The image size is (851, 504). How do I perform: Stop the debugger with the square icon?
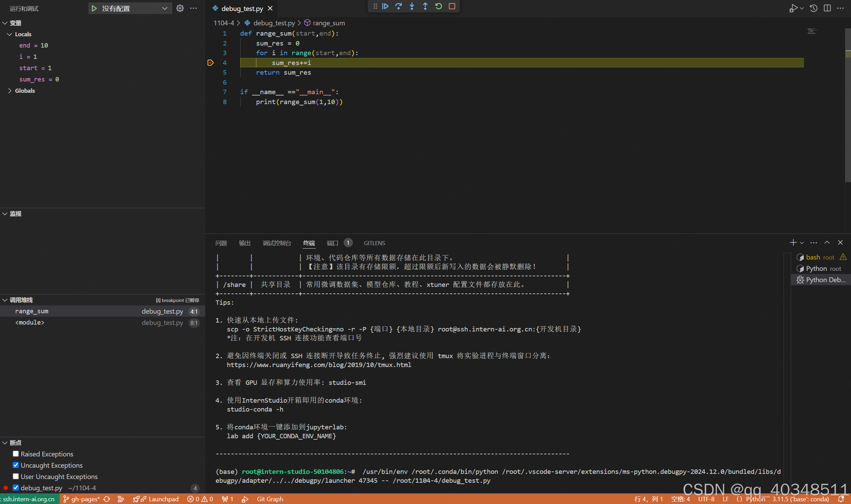[x=452, y=6]
